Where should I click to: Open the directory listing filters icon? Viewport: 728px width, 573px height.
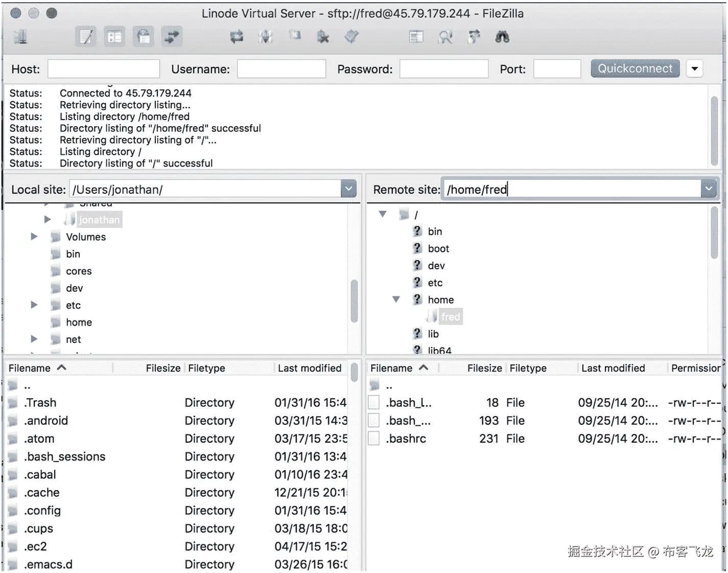[416, 37]
